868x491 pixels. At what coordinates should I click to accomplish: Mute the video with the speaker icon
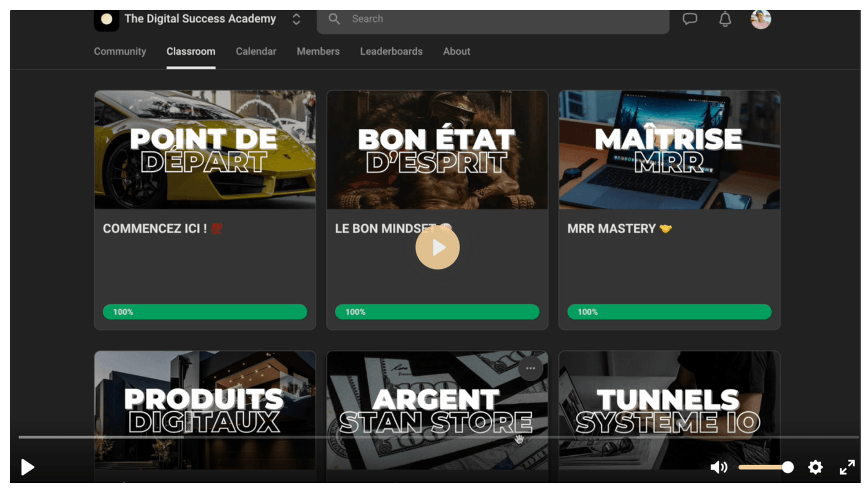(719, 467)
